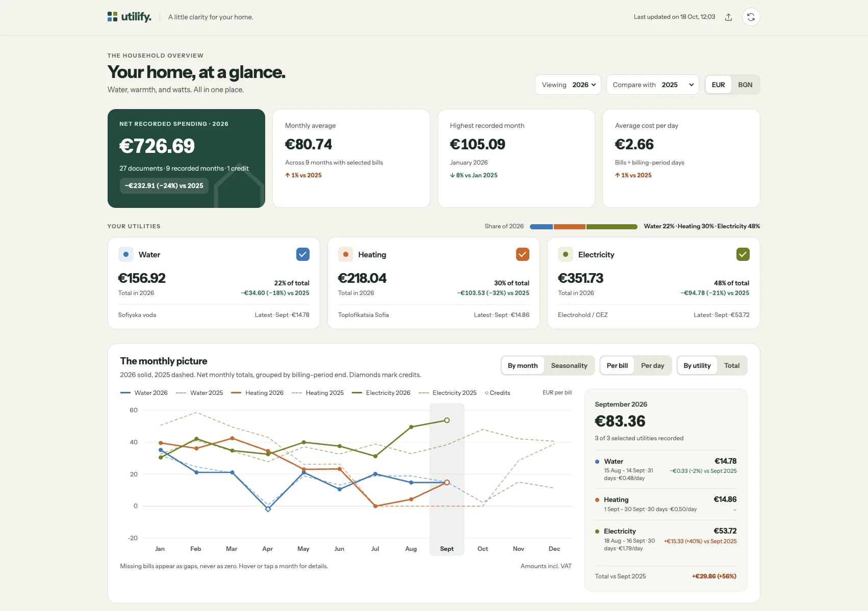Image resolution: width=868 pixels, height=611 pixels.
Task: Select the By utility chart tab
Action: 697,365
